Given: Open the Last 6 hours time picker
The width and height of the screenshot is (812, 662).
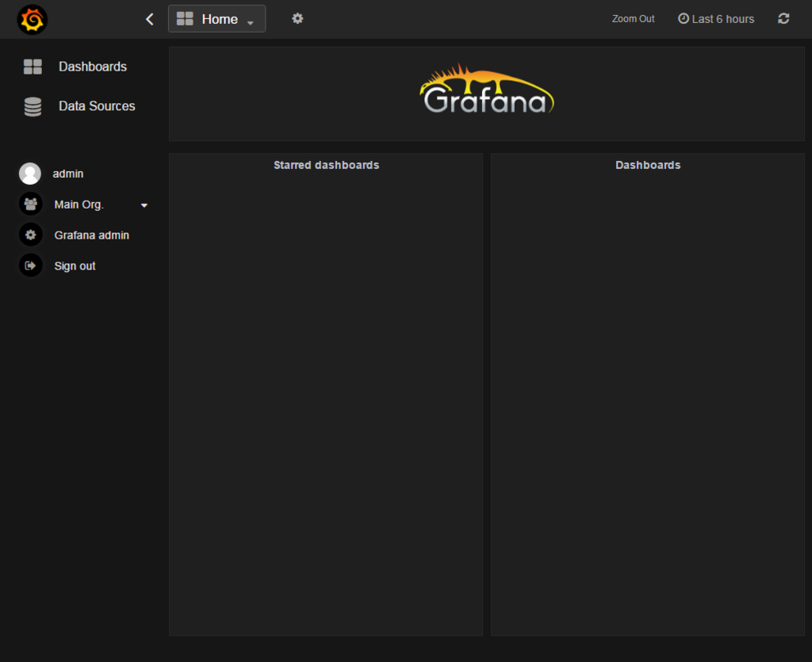Looking at the screenshot, I should click(x=716, y=19).
